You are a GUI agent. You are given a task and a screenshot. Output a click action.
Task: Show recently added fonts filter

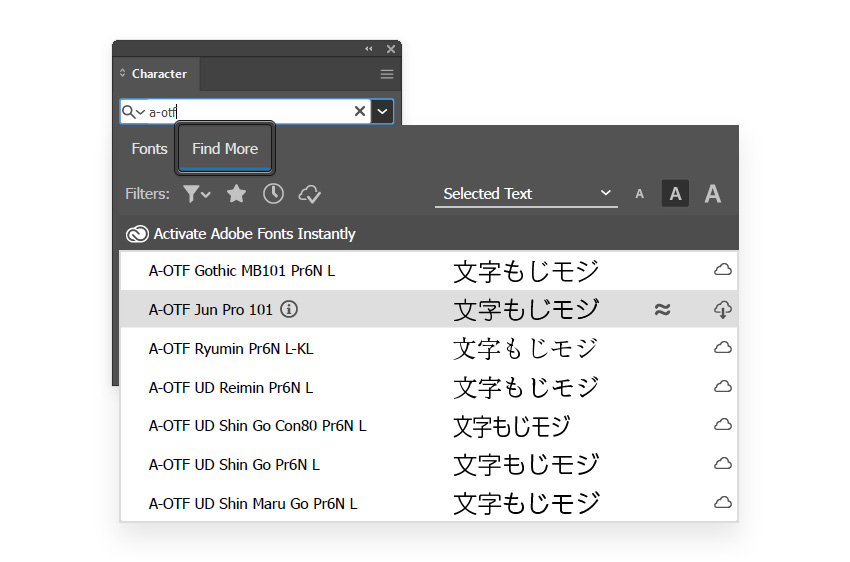coord(273,193)
